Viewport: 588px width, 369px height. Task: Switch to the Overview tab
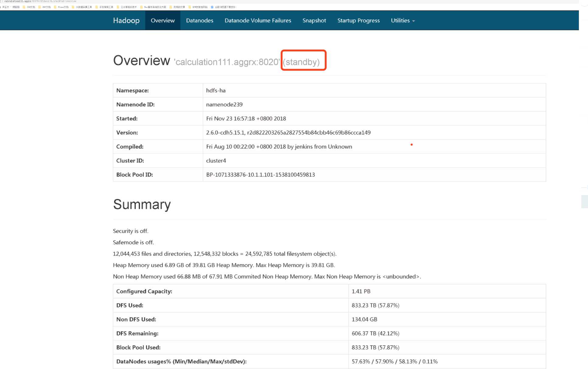tap(163, 20)
